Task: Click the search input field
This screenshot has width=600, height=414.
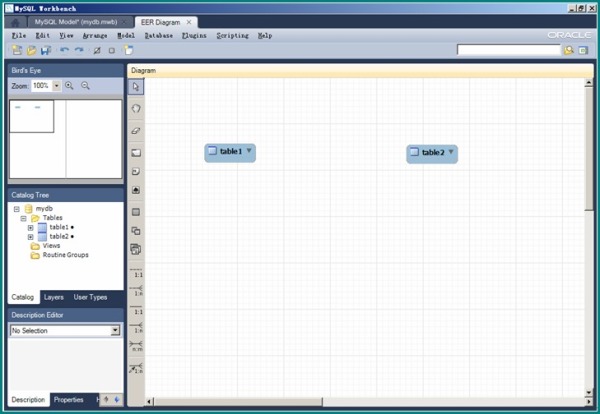Action: 509,50
